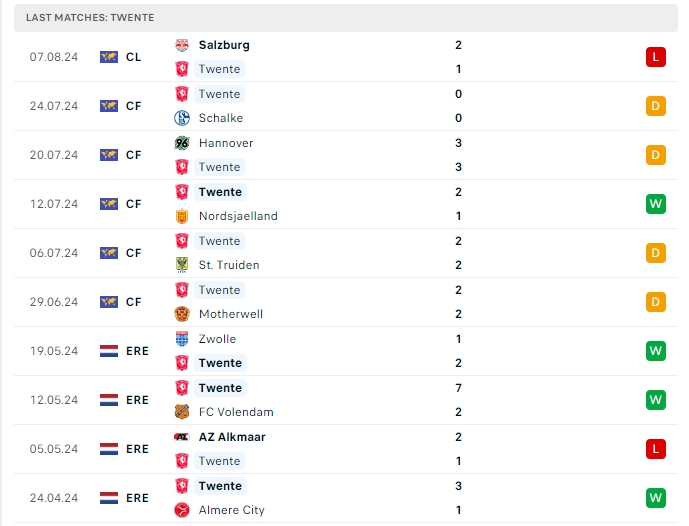Image resolution: width=689 pixels, height=526 pixels.
Task: Click the AZ Alkmaar logo
Action: click(182, 437)
